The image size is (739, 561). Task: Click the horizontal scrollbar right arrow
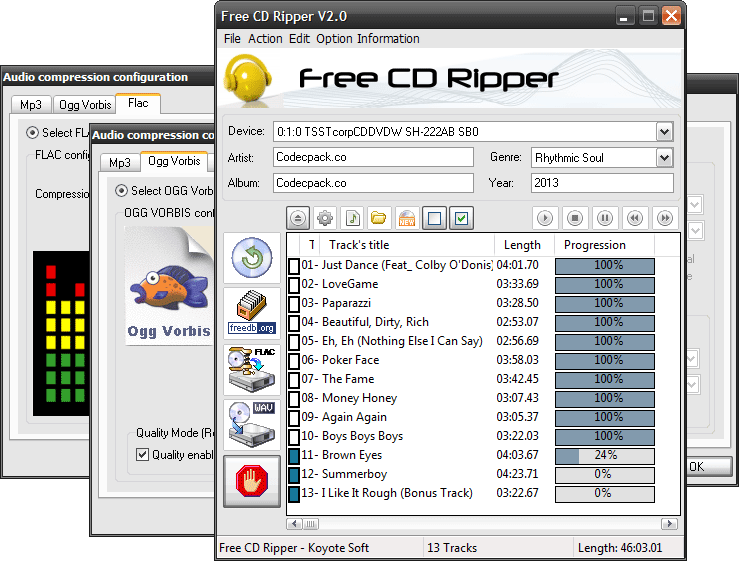670,524
